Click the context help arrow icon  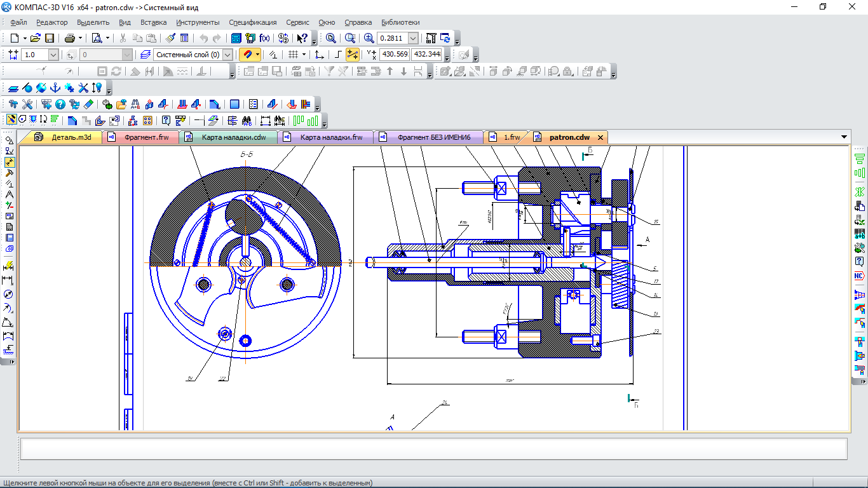tap(302, 38)
